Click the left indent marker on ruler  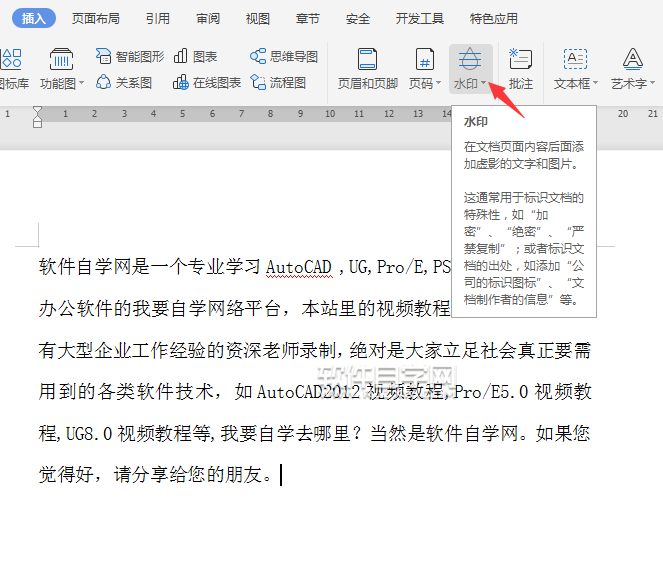[x=37, y=122]
